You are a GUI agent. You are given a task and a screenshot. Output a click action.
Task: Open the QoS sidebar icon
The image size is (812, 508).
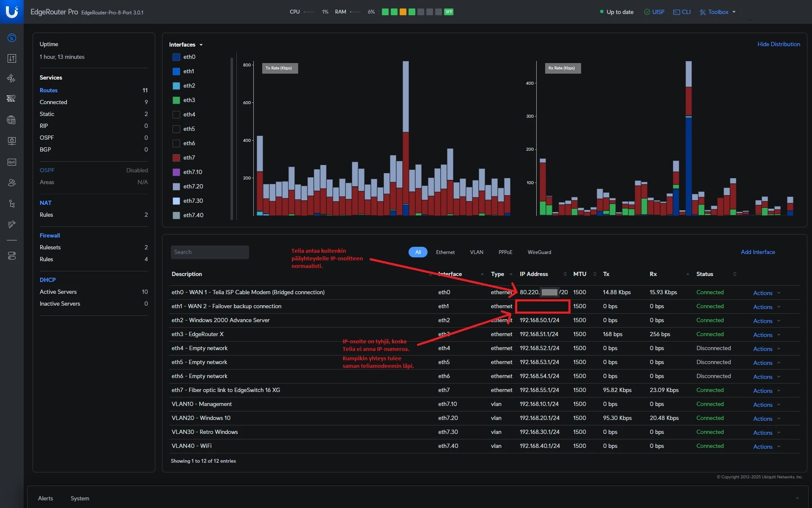tap(12, 162)
